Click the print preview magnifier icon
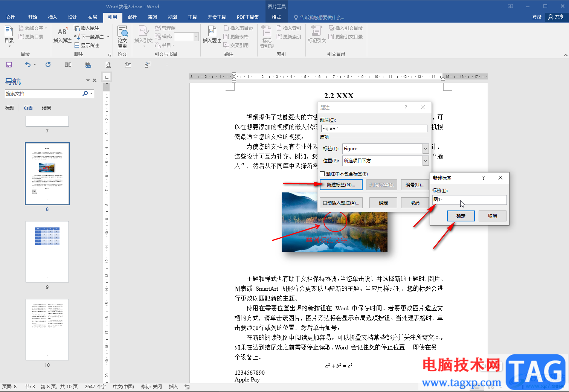The height and width of the screenshot is (392, 569). (108, 65)
